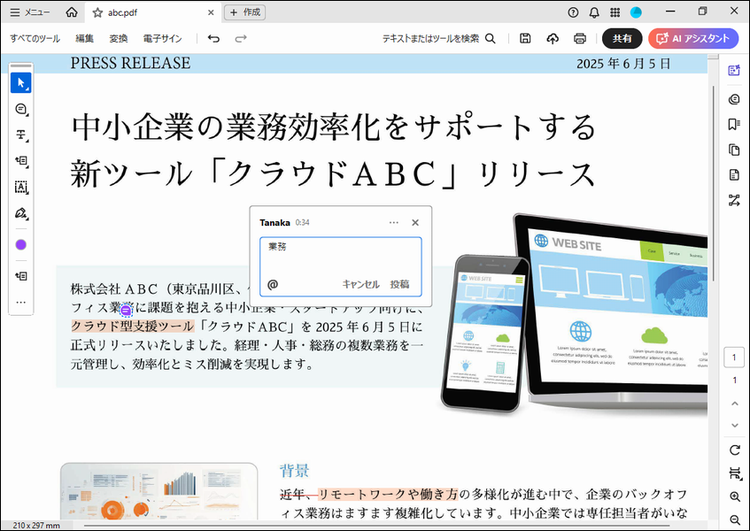Image resolution: width=750 pixels, height=531 pixels.
Task: Open comment options ellipsis menu
Action: [x=394, y=222]
